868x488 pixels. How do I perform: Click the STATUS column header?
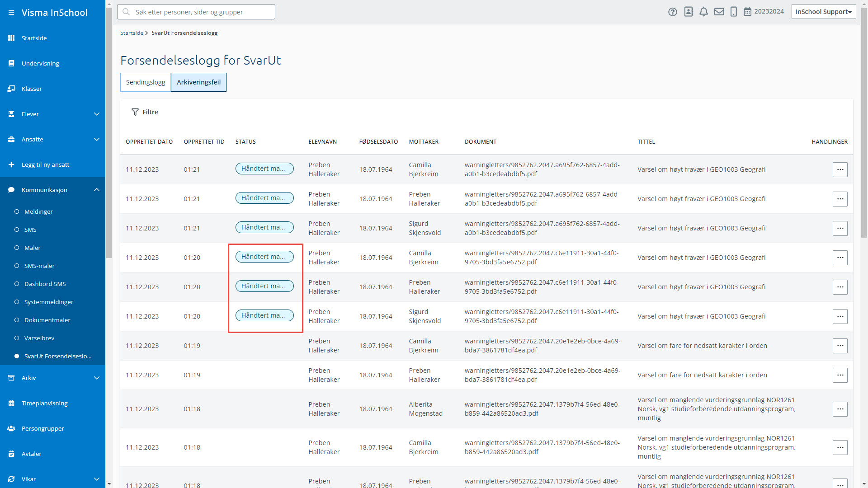coord(245,142)
